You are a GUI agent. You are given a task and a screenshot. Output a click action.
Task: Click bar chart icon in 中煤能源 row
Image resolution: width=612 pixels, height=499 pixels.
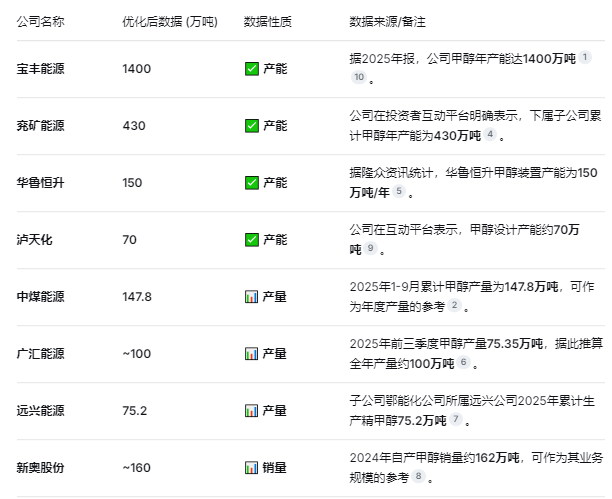[251, 297]
